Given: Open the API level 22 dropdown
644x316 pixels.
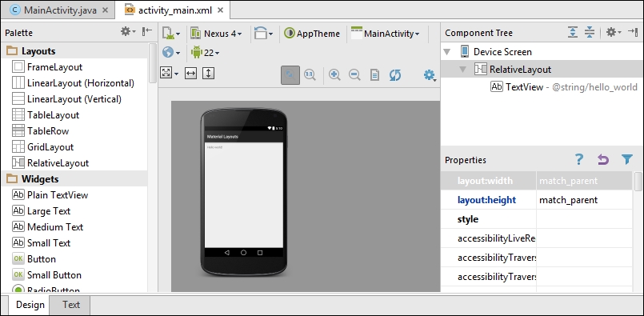Looking at the screenshot, I should 206,53.
